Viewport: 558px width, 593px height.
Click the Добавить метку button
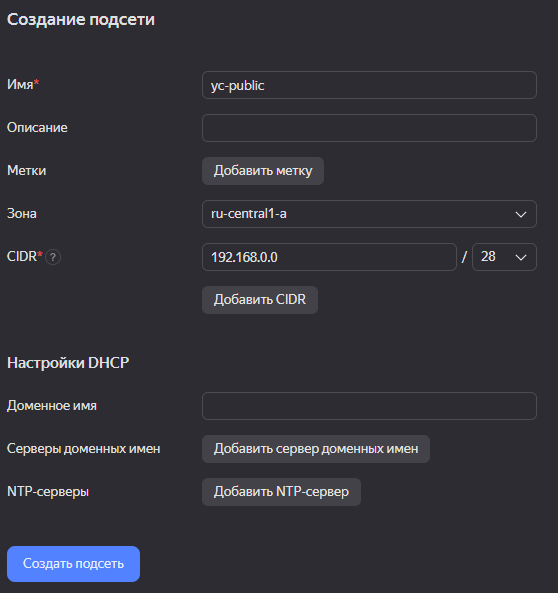(263, 171)
